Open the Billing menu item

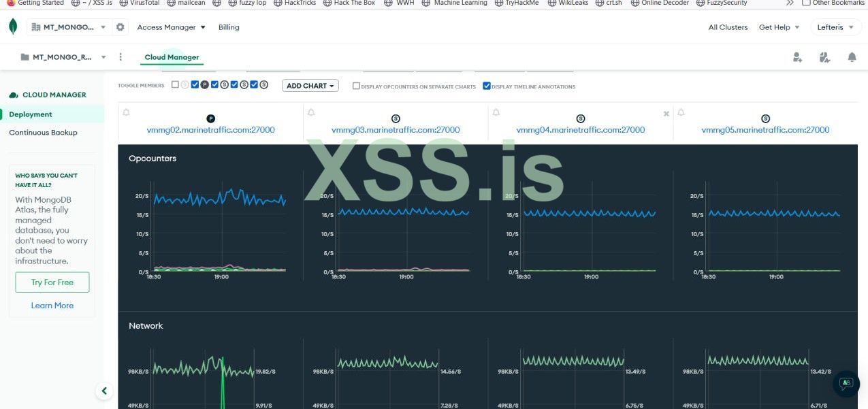click(229, 27)
